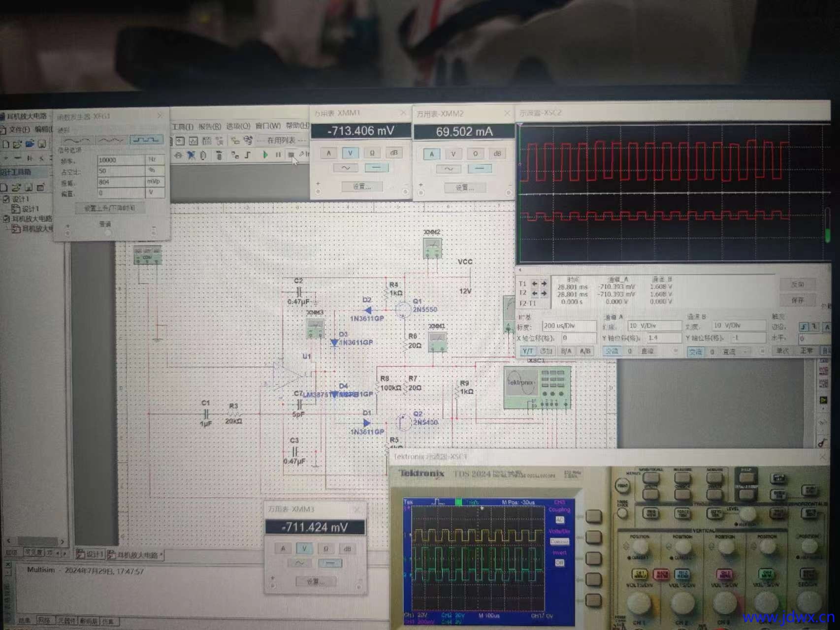
Task: Open the Hz frequency unit dropdown
Action: pos(155,160)
